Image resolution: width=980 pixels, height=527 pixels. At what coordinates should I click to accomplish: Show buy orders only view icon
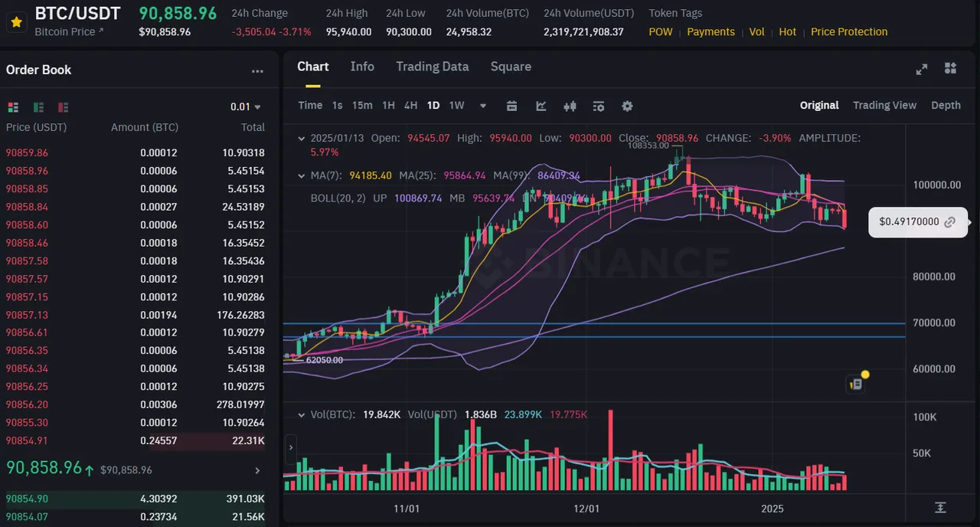point(38,107)
